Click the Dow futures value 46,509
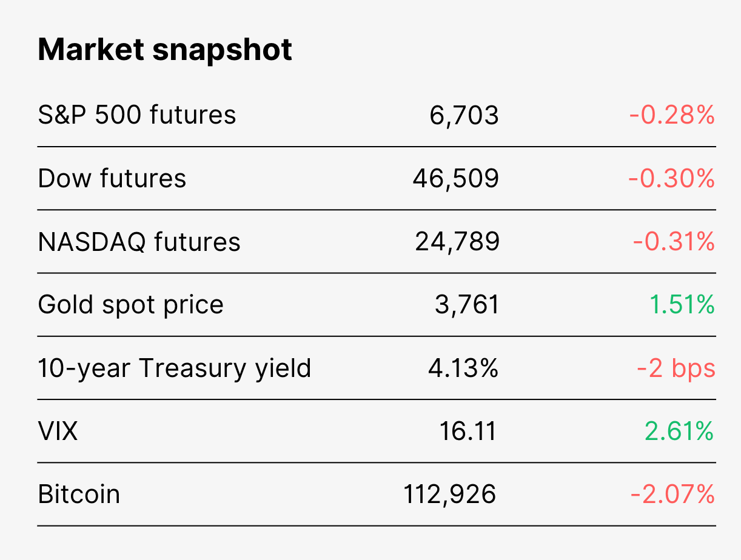The width and height of the screenshot is (741, 560). (456, 178)
